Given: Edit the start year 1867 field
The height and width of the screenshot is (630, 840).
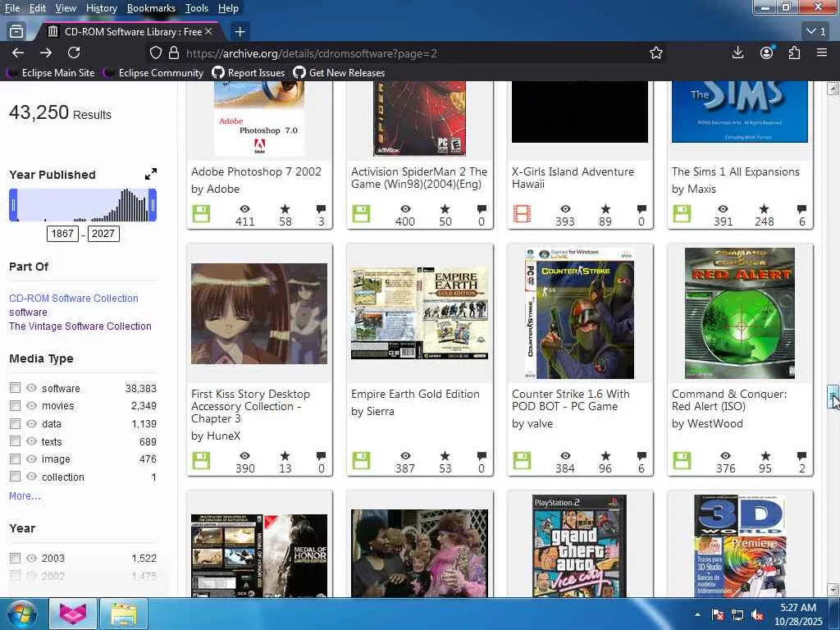Looking at the screenshot, I should click(62, 234).
